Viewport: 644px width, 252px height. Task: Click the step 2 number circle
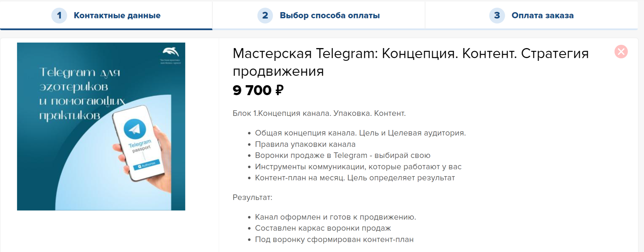[x=265, y=15]
